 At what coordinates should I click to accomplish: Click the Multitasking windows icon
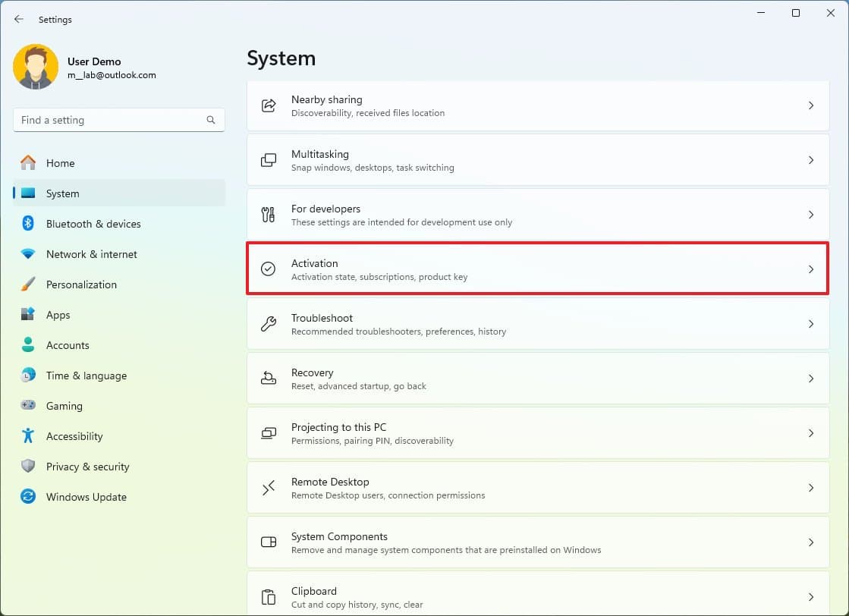click(269, 160)
